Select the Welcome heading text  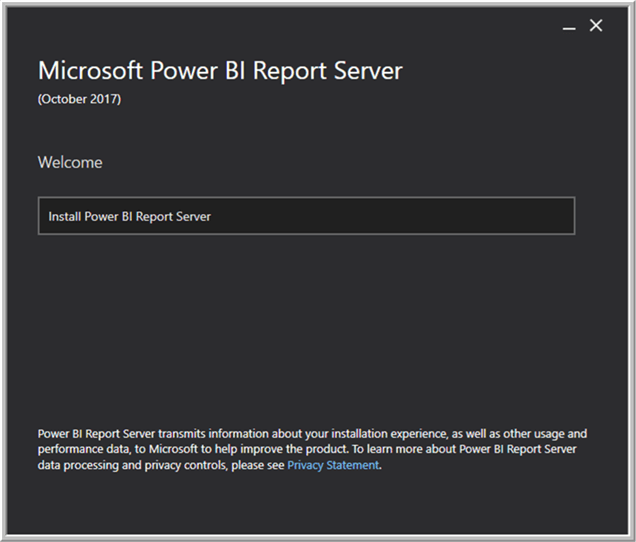70,162
